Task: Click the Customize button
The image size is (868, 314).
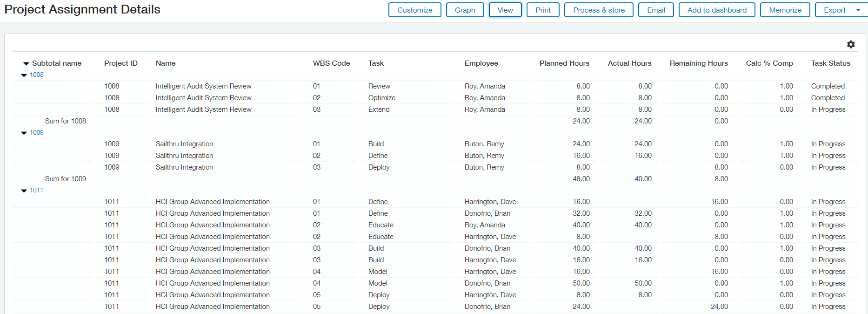Action: coord(414,10)
